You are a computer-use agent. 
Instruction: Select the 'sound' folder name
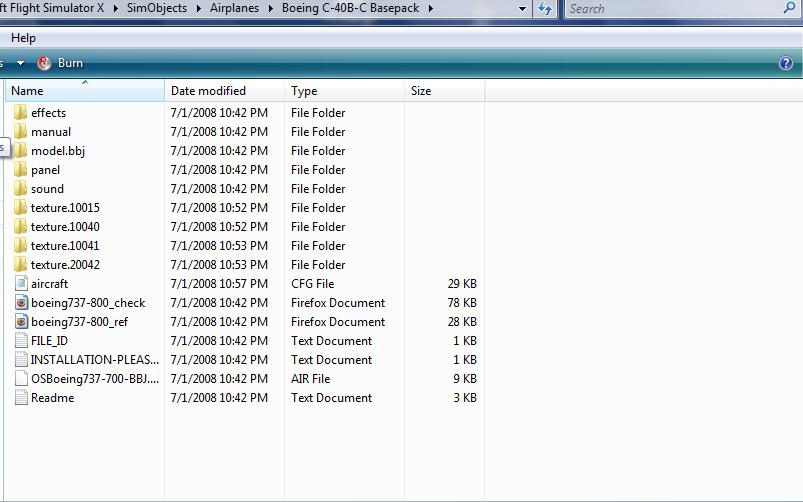(47, 189)
